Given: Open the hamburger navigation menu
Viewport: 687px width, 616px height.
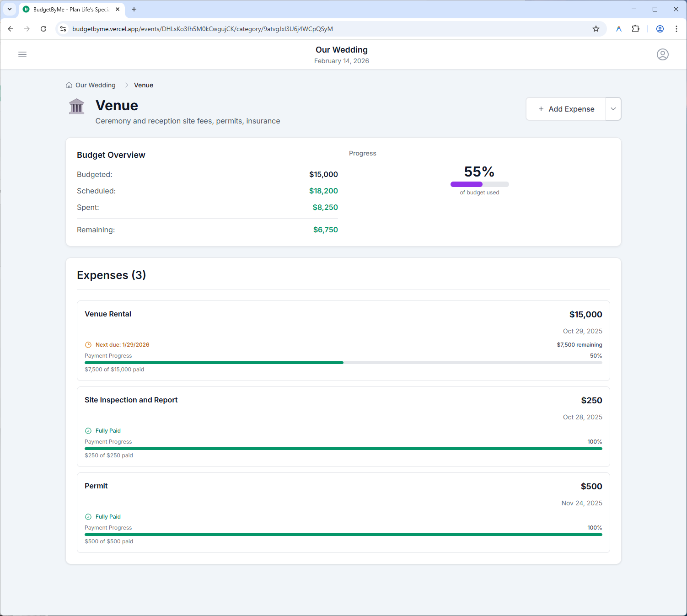Looking at the screenshot, I should pos(22,54).
